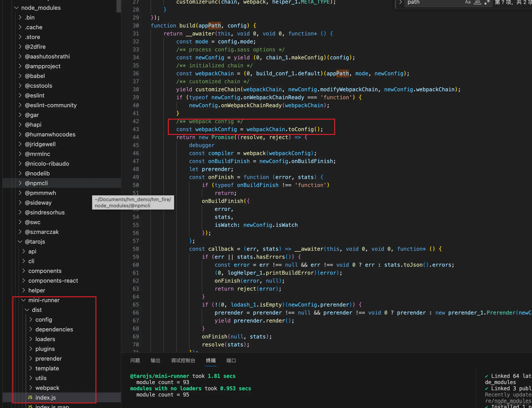
Task: Enable regular expression search toggle
Action: tap(487, 2)
